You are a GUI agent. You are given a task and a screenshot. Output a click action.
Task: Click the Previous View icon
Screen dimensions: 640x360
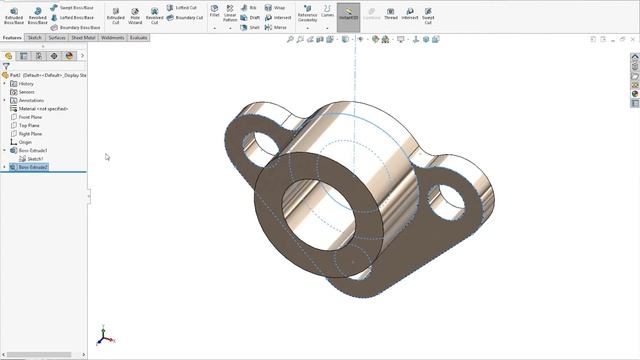(x=310, y=39)
